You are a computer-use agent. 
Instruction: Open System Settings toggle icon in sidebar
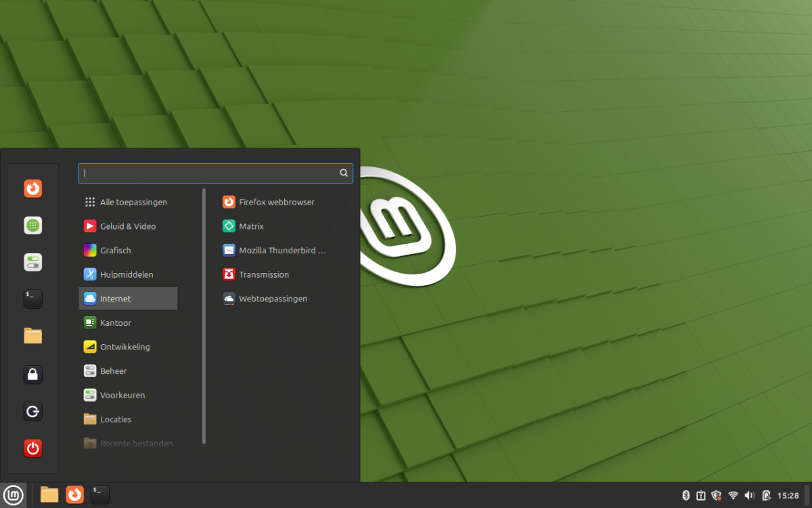click(x=32, y=262)
